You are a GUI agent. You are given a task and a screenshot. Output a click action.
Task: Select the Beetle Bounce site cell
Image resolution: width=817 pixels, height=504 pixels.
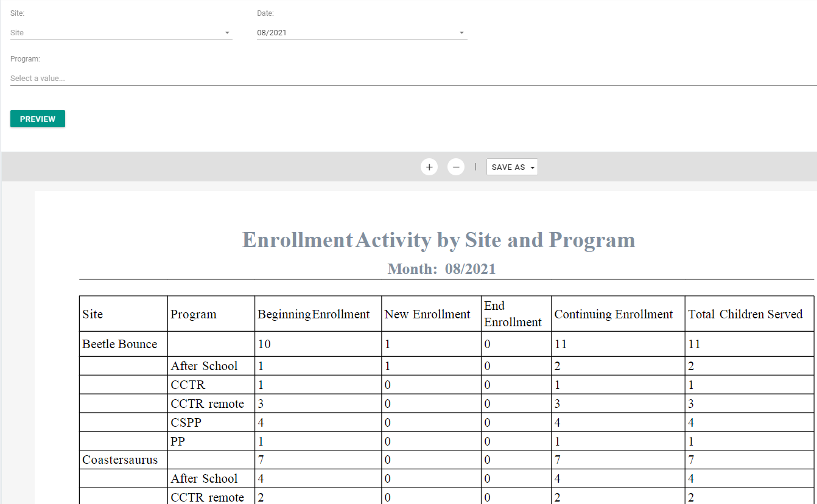(x=124, y=344)
